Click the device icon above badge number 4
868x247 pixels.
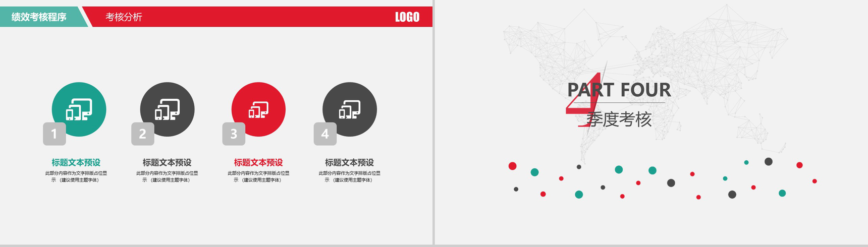(350, 109)
